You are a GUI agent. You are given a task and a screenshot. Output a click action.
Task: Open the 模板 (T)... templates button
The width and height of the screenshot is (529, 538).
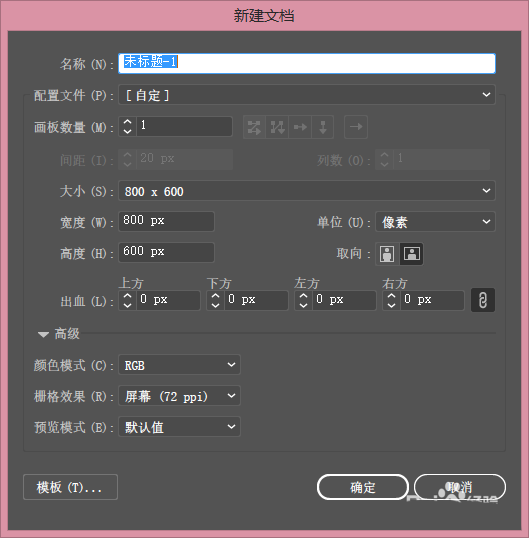click(70, 487)
